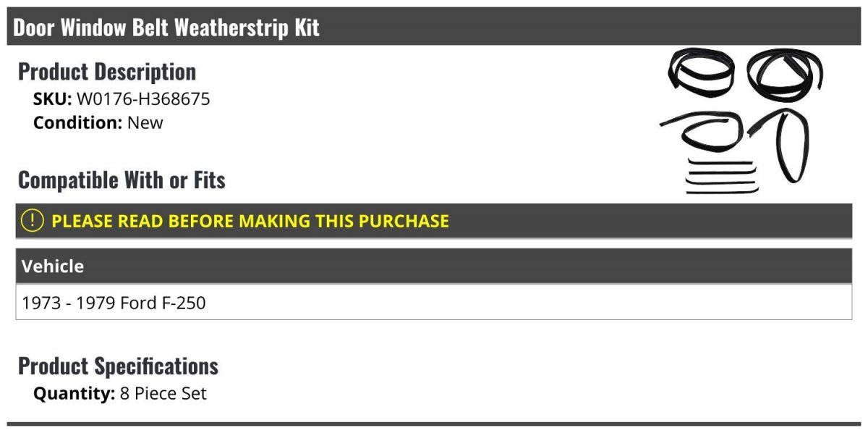Click the yellow exclamation warning icon
Screen dimensions: 868x433
point(33,221)
